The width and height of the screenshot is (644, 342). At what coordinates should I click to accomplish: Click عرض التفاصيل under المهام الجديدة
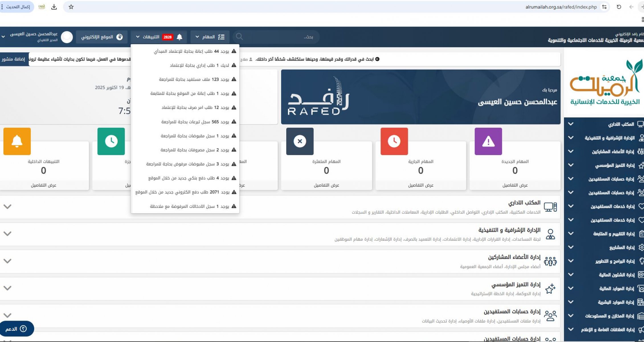515,185
